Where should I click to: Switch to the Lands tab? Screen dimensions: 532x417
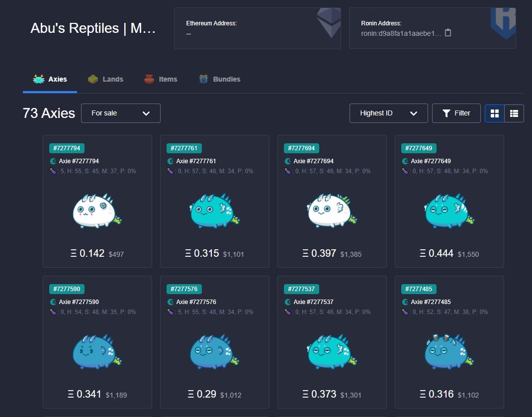click(105, 79)
